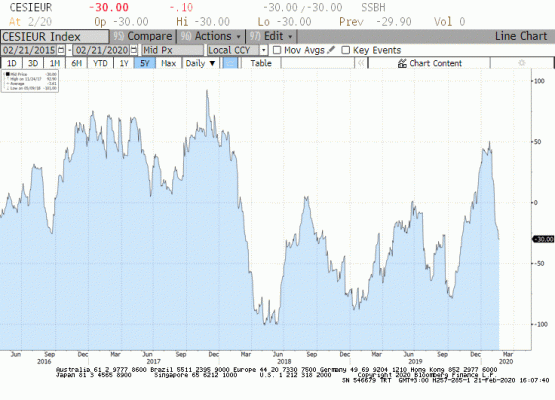The image size is (555, 400).
Task: Switch to the Table view tab
Action: click(261, 63)
